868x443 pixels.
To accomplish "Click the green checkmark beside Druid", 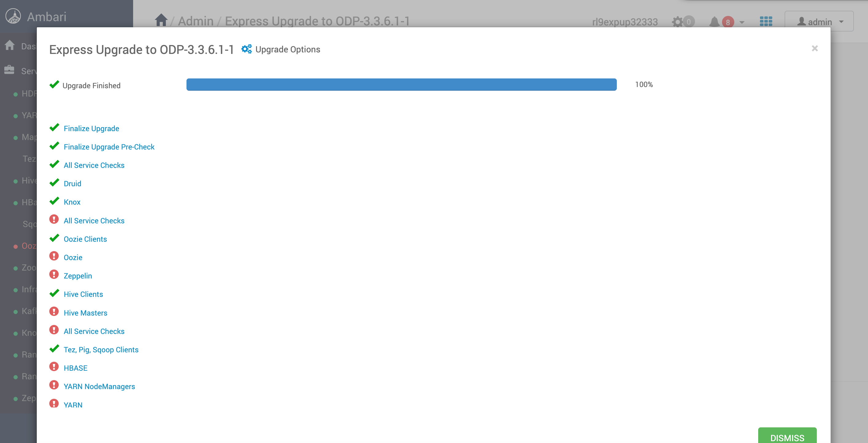I will coord(54,183).
